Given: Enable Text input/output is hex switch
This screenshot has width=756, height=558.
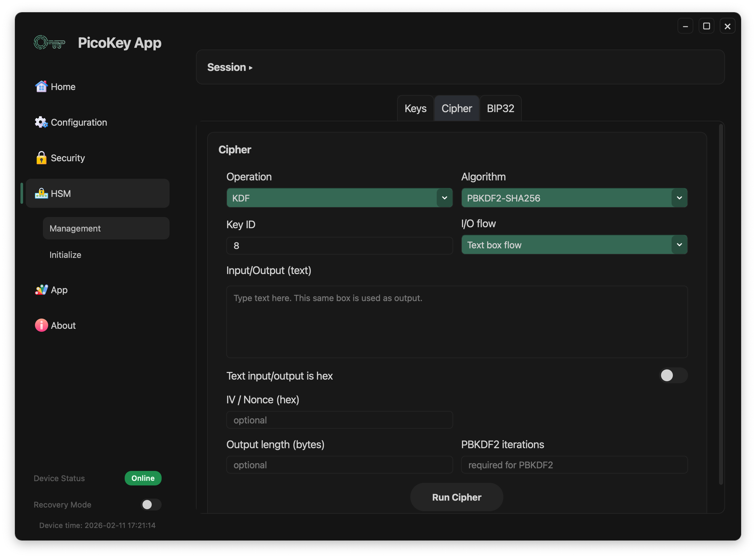Looking at the screenshot, I should [673, 375].
